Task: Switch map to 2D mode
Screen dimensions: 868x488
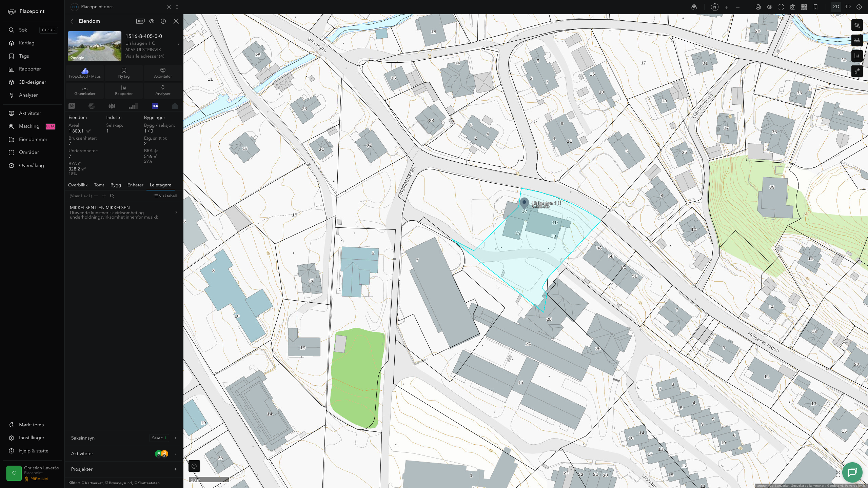Action: coord(836,7)
